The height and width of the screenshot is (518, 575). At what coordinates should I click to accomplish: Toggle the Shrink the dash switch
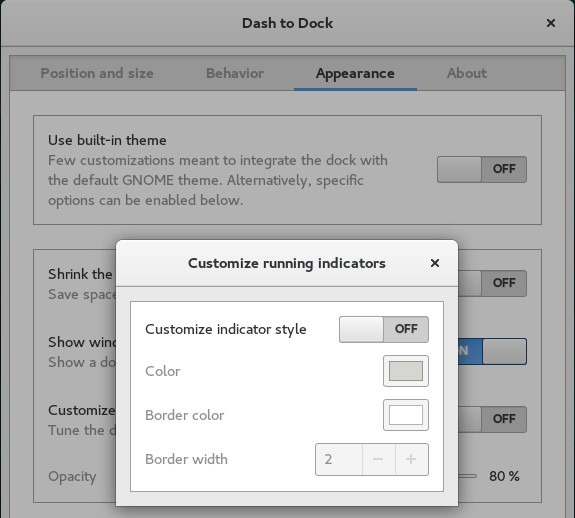492,283
